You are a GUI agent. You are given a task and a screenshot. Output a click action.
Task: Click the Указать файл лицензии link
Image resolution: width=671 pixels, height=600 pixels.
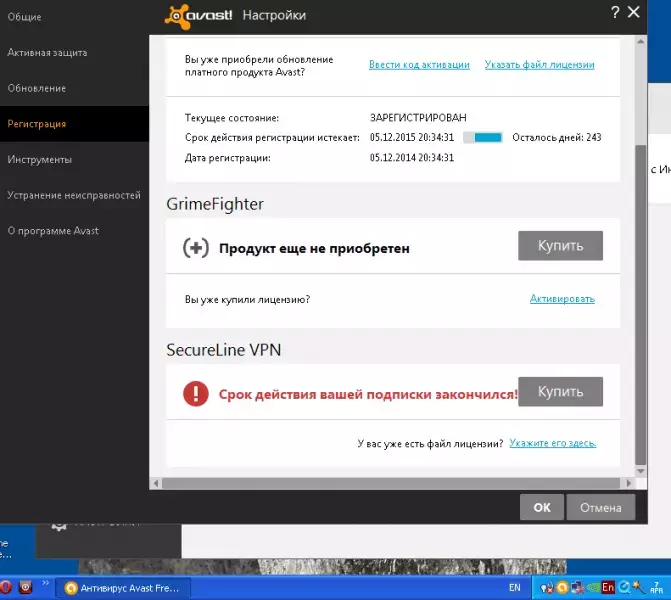[539, 65]
